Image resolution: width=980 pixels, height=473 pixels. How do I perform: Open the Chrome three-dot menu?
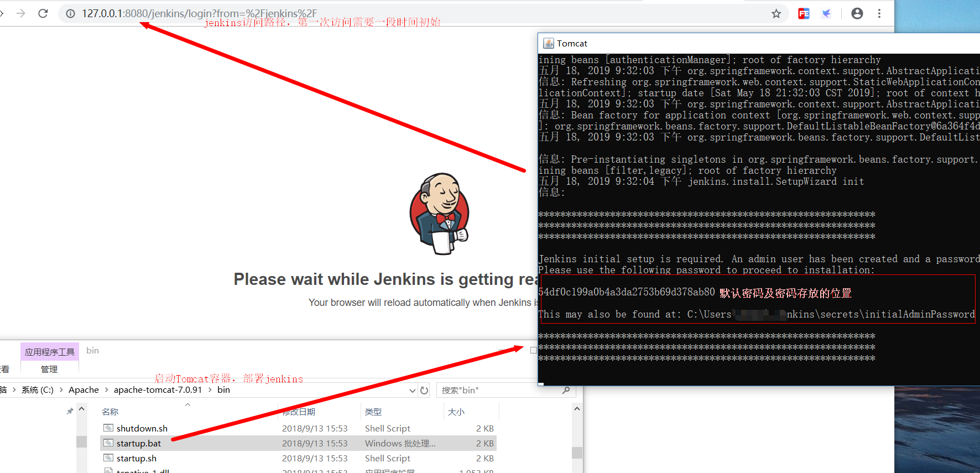pos(879,13)
